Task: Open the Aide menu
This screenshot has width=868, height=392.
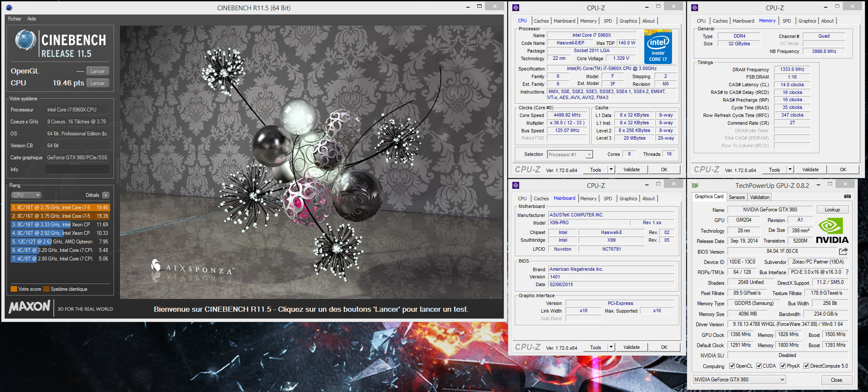Action: (x=32, y=19)
